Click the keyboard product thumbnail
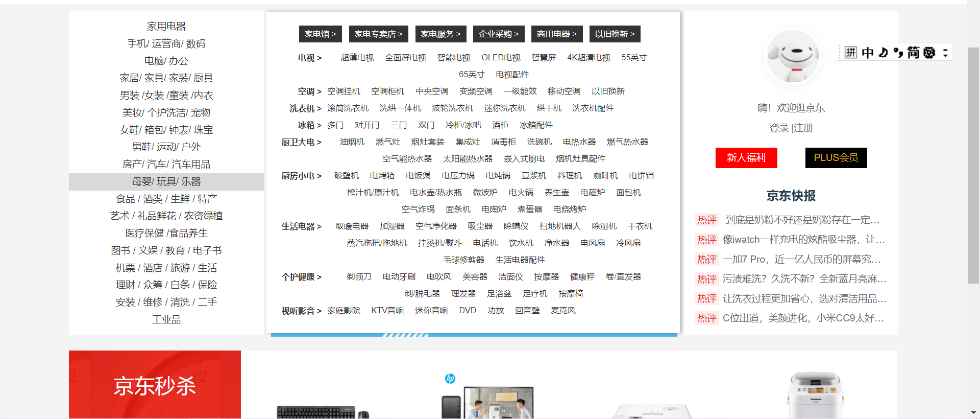 pyautogui.click(x=323, y=412)
